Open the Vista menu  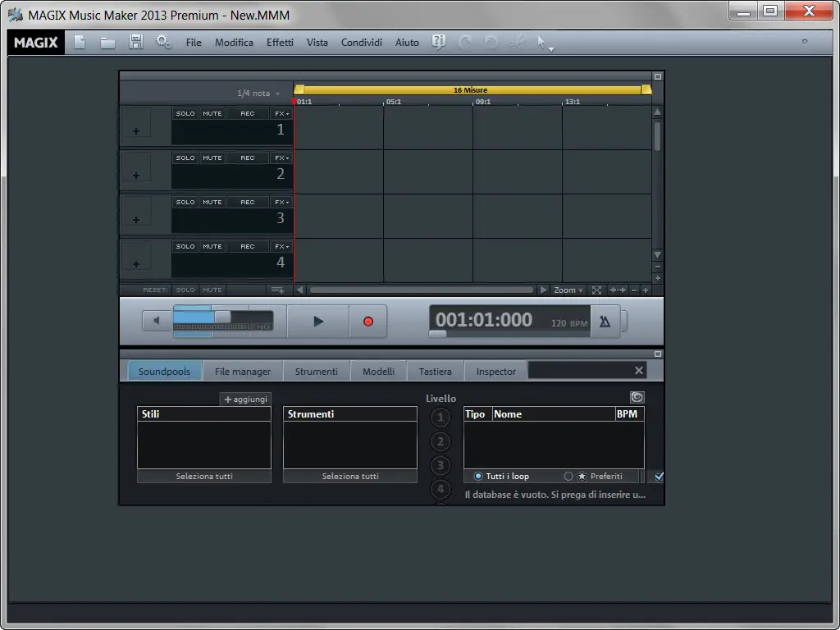tap(317, 43)
